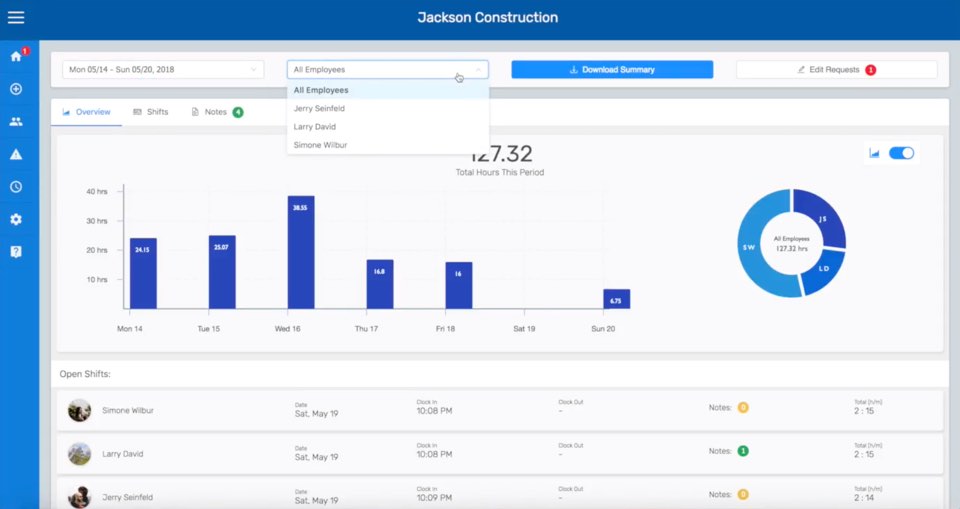Click the Download Summary button
The image size is (960, 509).
click(612, 70)
